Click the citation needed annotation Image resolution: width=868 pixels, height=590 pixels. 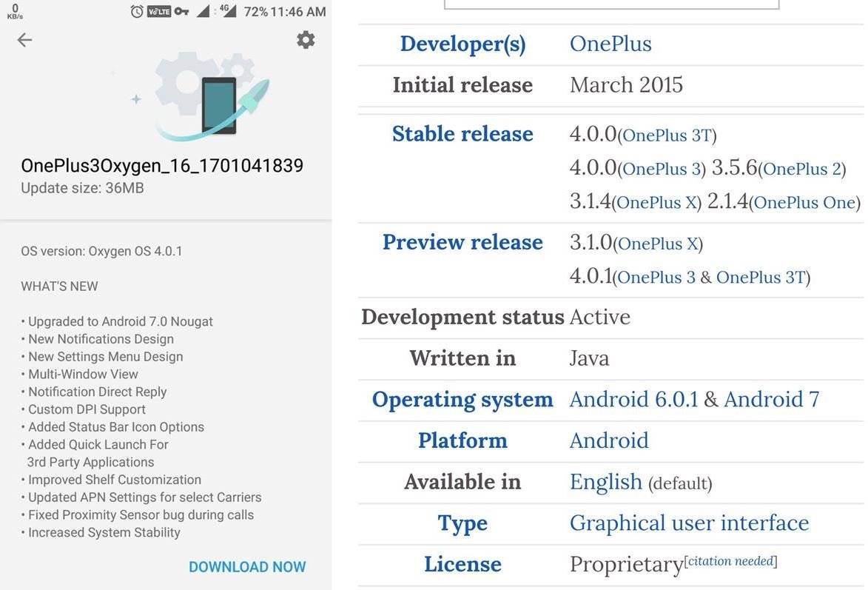tap(731, 560)
